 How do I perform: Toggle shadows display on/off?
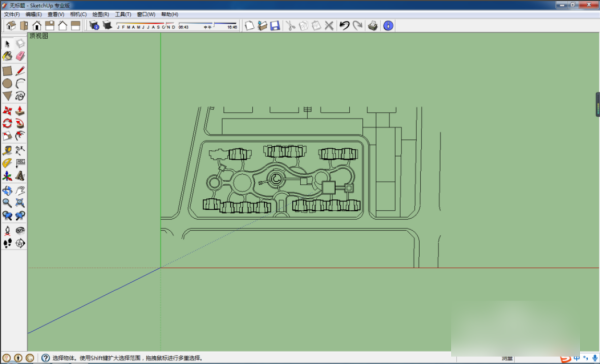[108, 26]
